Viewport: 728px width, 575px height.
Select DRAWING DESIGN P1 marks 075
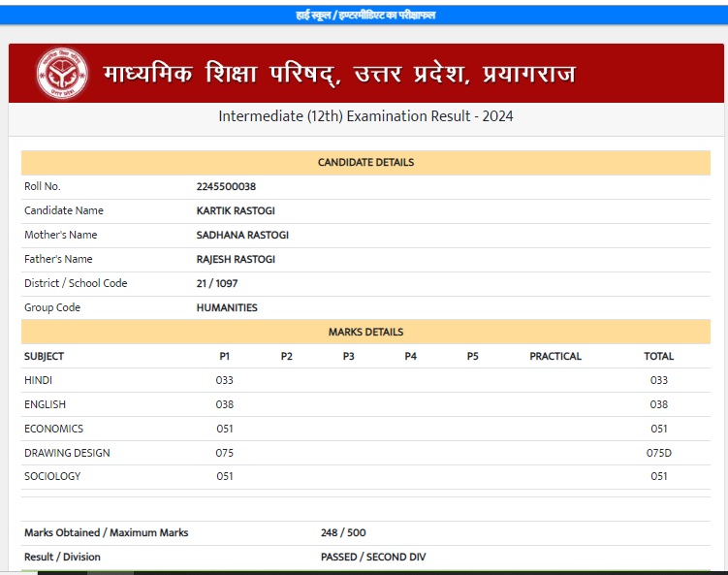tap(224, 453)
